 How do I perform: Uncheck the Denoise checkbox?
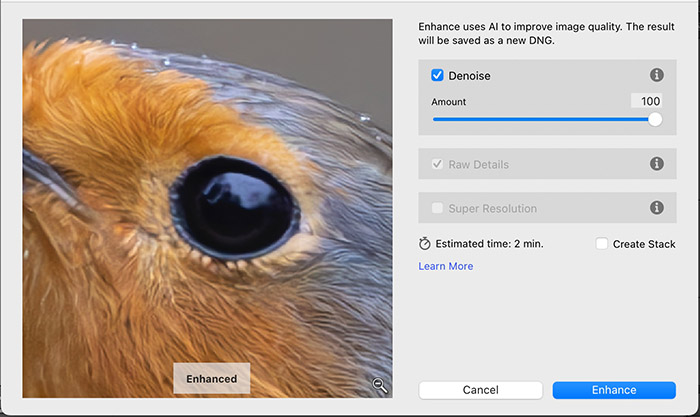click(438, 75)
